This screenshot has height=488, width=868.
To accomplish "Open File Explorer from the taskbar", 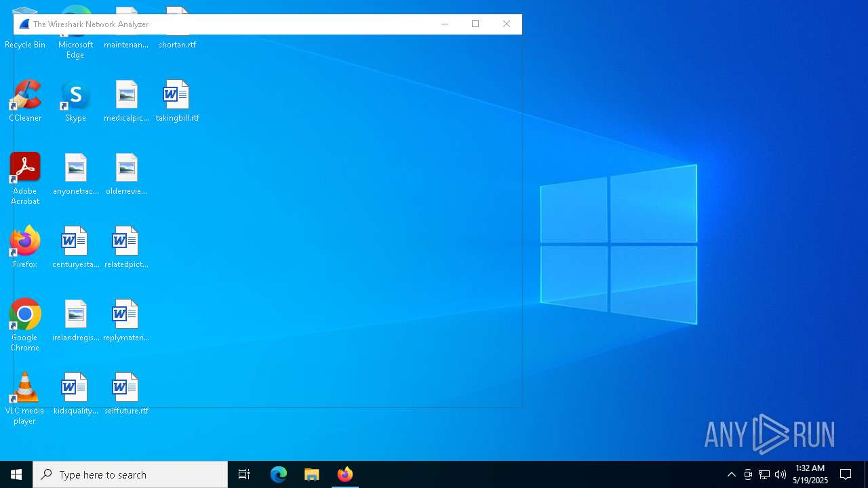I will pyautogui.click(x=312, y=474).
